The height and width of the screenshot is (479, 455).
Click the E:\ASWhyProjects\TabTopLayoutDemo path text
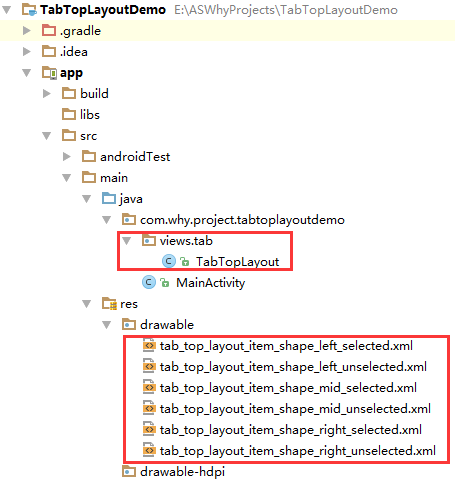point(286,10)
